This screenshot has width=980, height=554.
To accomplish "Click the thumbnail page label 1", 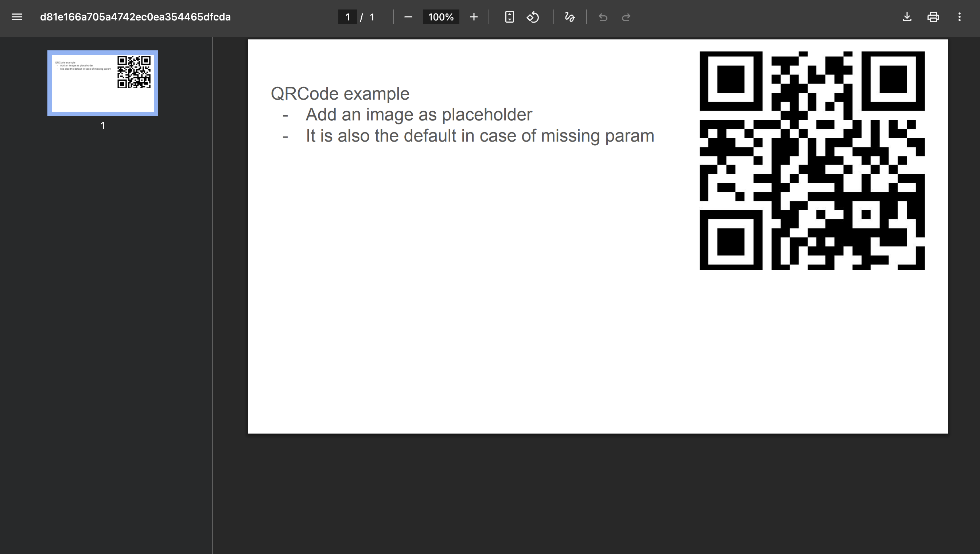I will (x=103, y=126).
